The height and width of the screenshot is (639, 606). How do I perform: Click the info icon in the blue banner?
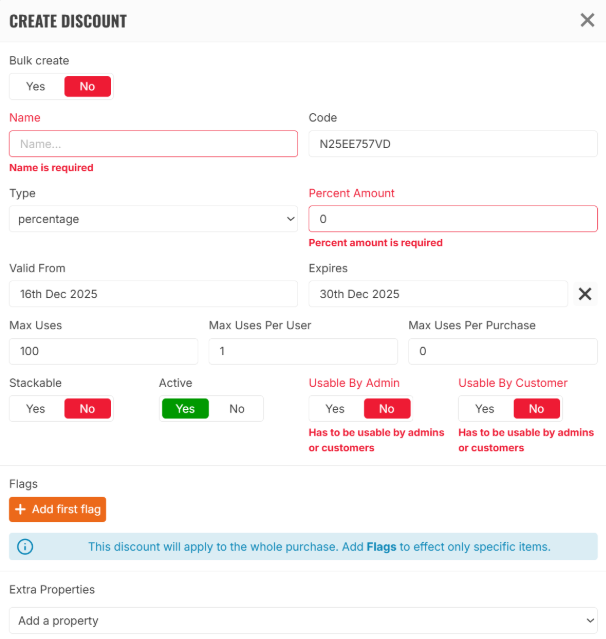tap(25, 546)
